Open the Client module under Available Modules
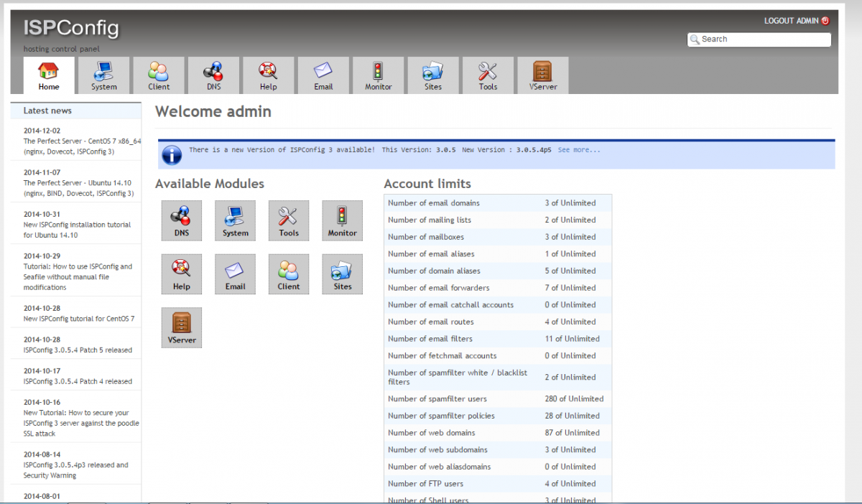This screenshot has height=504, width=862. (x=289, y=274)
